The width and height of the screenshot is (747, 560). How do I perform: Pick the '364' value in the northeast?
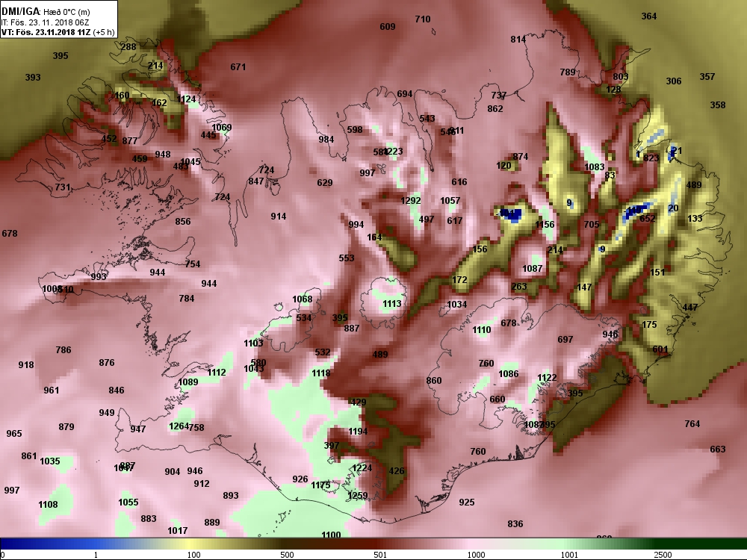[x=649, y=16]
